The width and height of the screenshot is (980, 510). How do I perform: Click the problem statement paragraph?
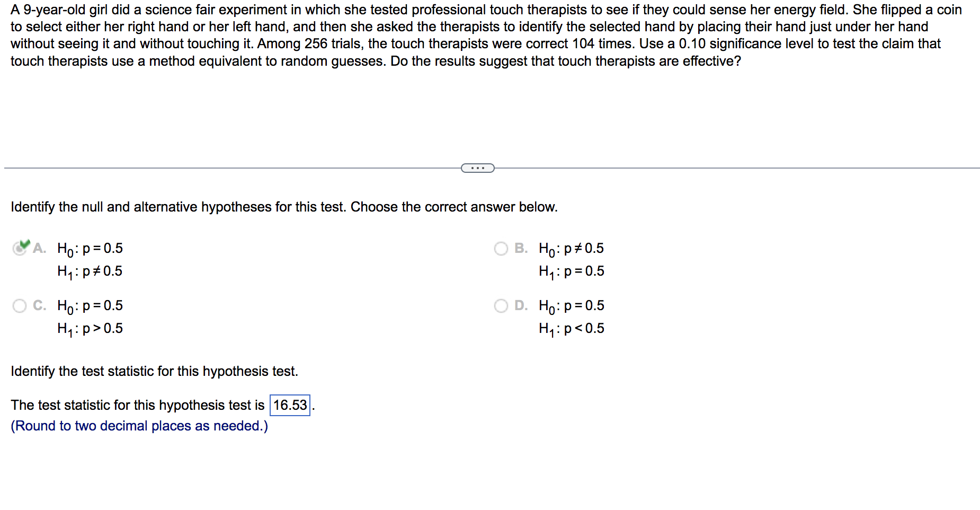[x=486, y=36]
